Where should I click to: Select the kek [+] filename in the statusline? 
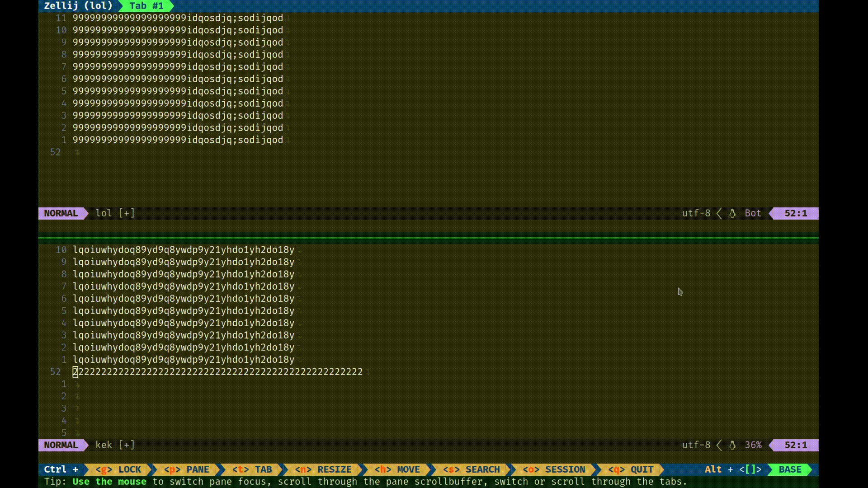pyautogui.click(x=115, y=445)
